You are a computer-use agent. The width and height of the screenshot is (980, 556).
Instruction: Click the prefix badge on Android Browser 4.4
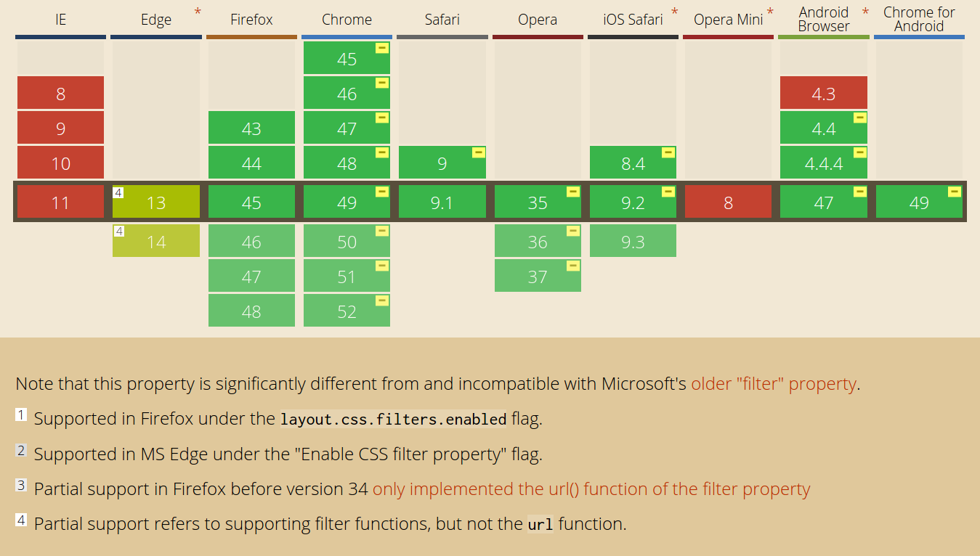coord(860,118)
